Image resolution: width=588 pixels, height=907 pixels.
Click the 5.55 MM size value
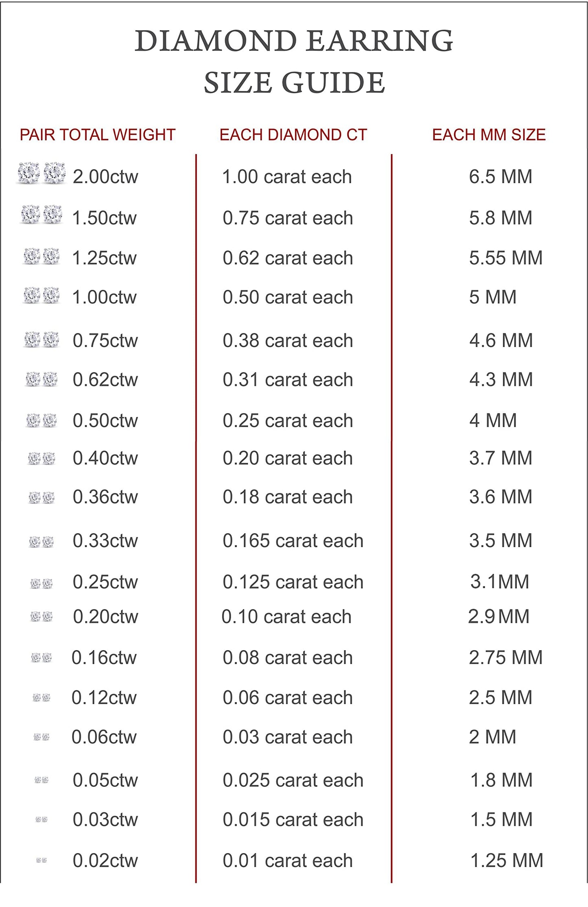(506, 258)
